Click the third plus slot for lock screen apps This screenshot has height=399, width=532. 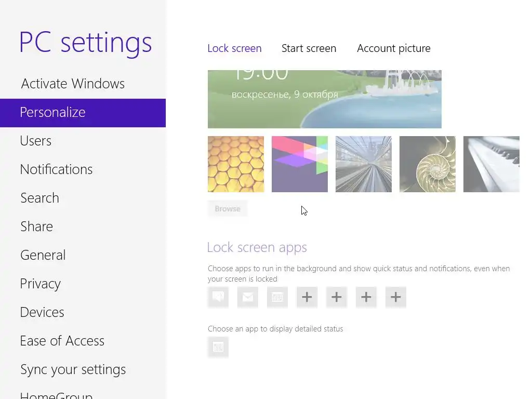coord(366,297)
